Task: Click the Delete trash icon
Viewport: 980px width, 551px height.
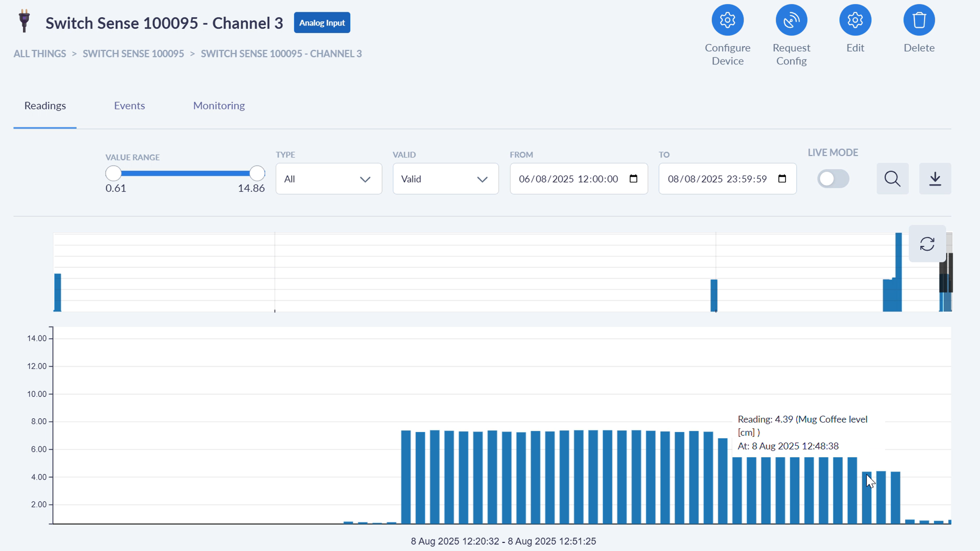Action: coord(919,20)
